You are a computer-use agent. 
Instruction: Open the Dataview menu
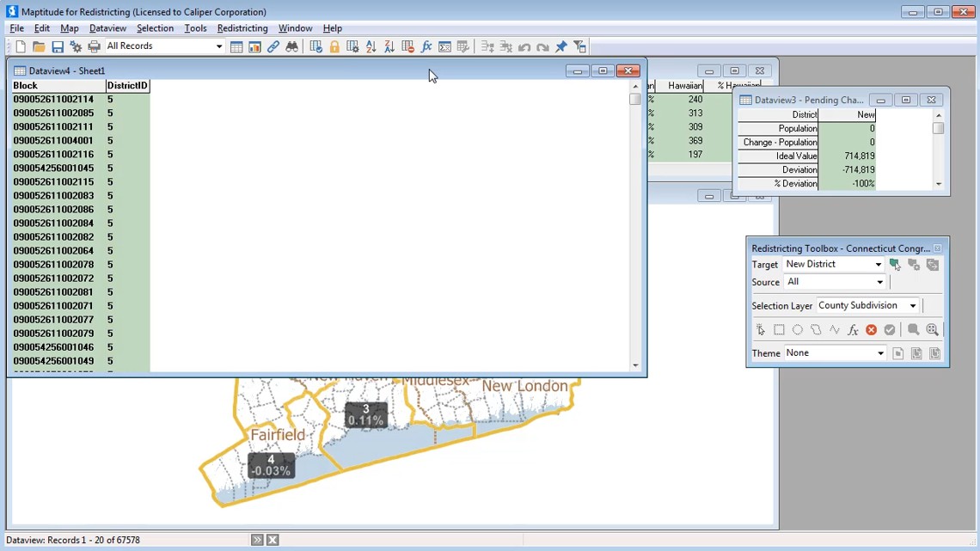click(x=107, y=28)
